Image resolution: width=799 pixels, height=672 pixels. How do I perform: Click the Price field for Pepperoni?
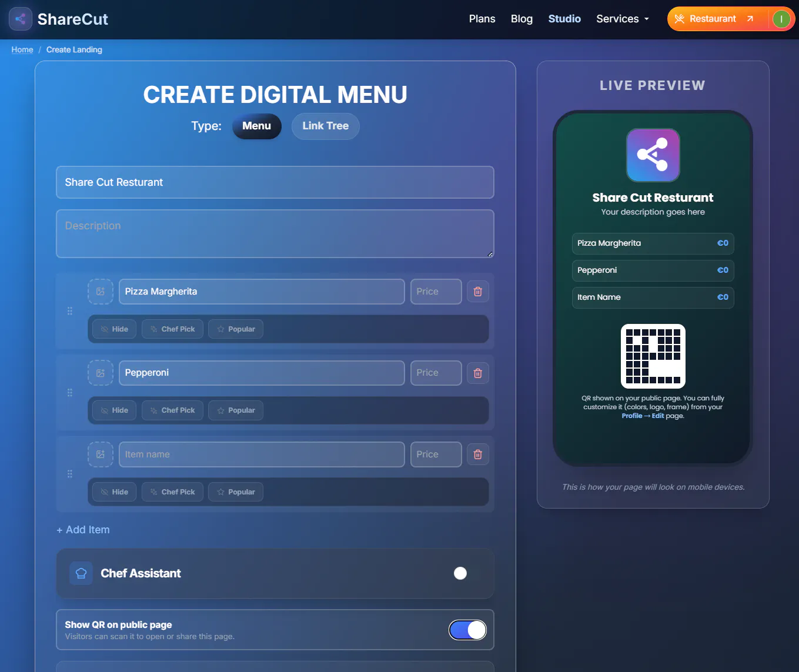436,373
